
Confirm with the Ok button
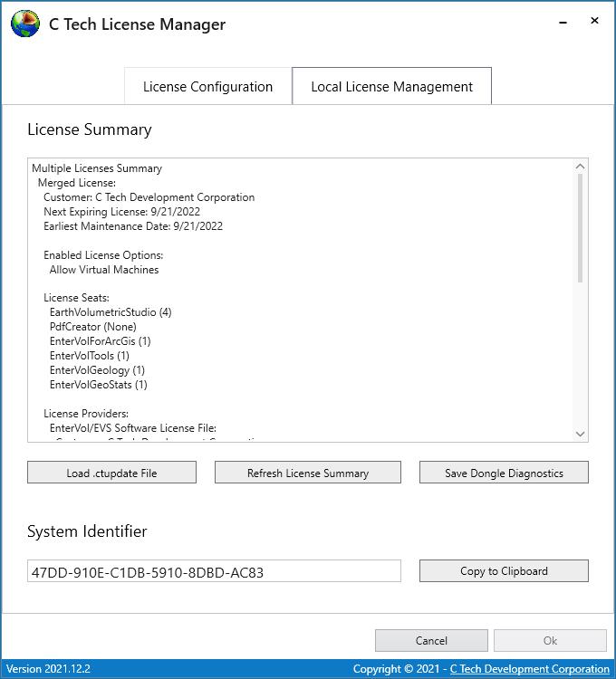tap(550, 640)
